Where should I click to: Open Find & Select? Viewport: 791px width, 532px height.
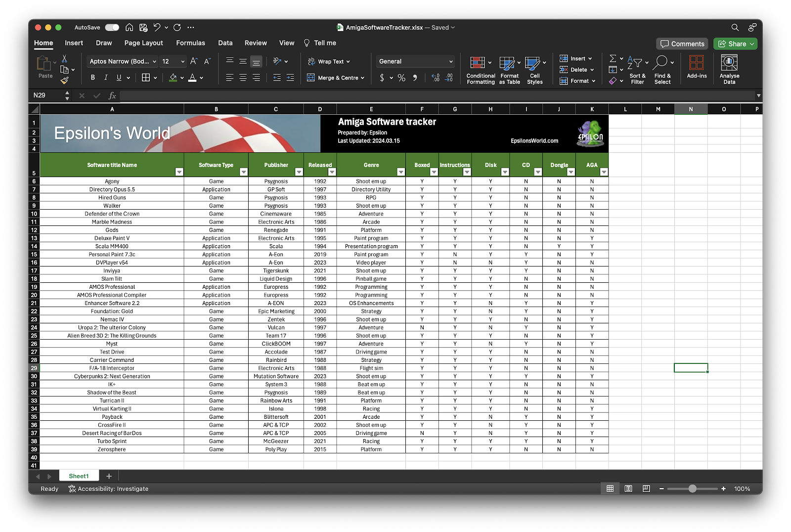662,70
